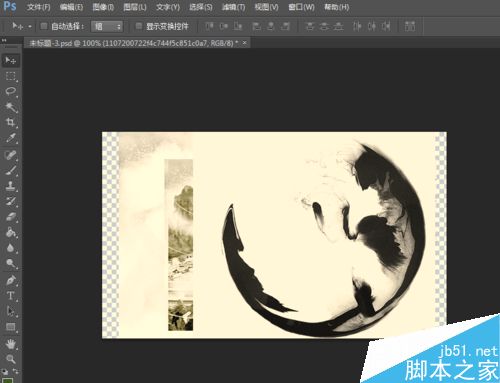This screenshot has width=500, height=383.
Task: Select the Move tool in the toolbox
Action: [x=11, y=60]
